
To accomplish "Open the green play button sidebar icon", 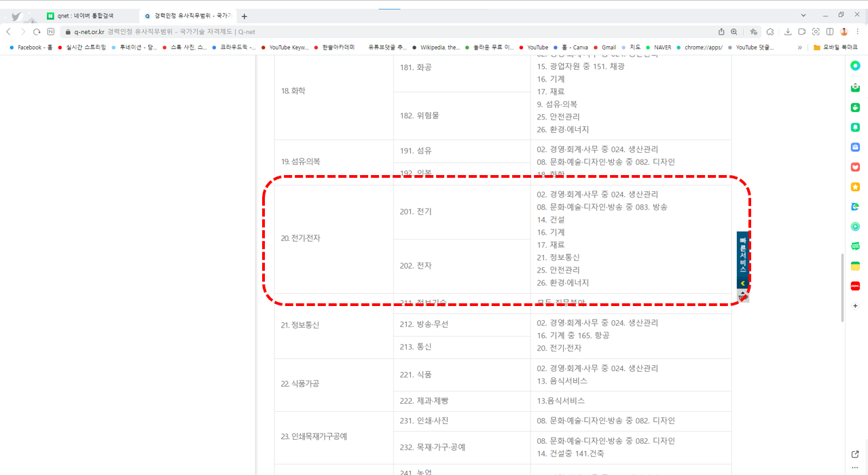I will pyautogui.click(x=855, y=227).
